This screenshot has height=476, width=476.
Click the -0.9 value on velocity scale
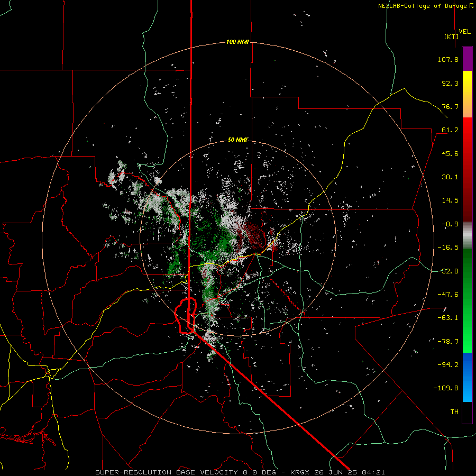pos(450,224)
